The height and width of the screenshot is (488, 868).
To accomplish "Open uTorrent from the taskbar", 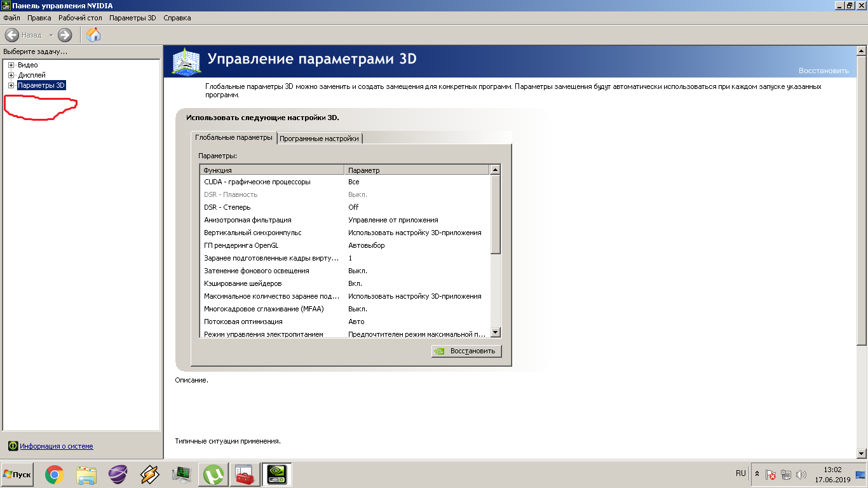I will (214, 474).
